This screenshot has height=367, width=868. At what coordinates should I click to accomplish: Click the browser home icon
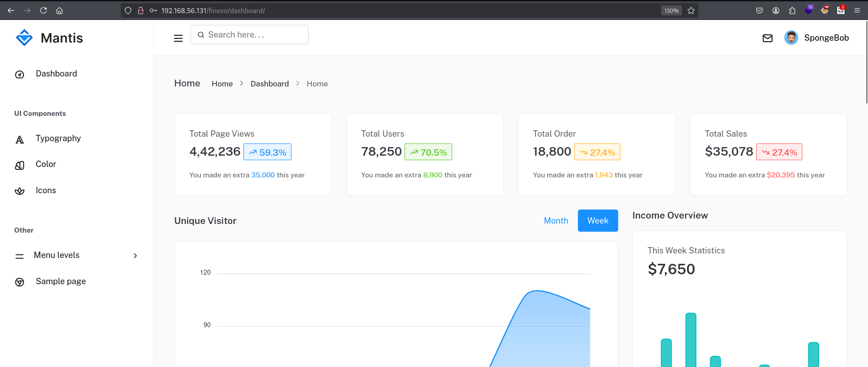(59, 10)
